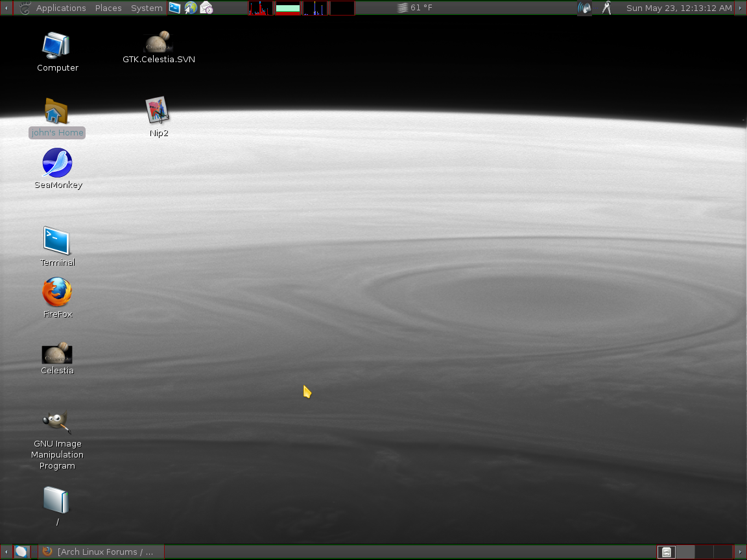
Task: Click the mail clock launcher in top panel
Action: coord(206,8)
